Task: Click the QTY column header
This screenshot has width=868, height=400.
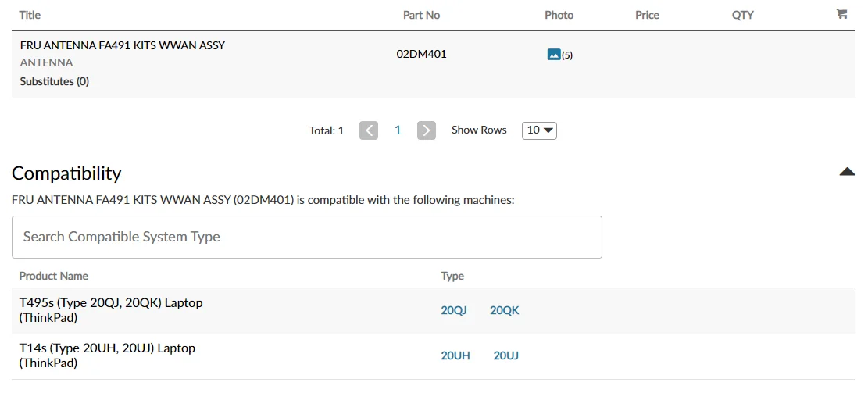Action: 742,15
